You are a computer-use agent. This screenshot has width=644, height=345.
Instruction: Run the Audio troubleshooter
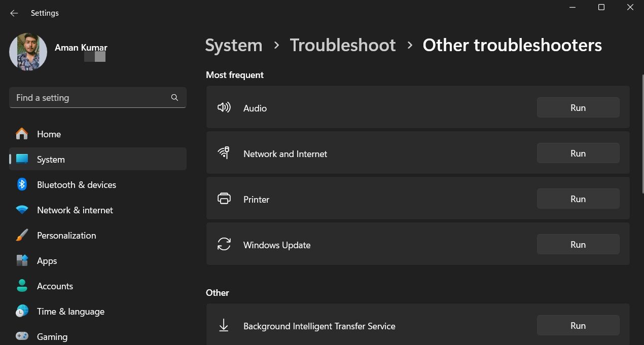(578, 107)
